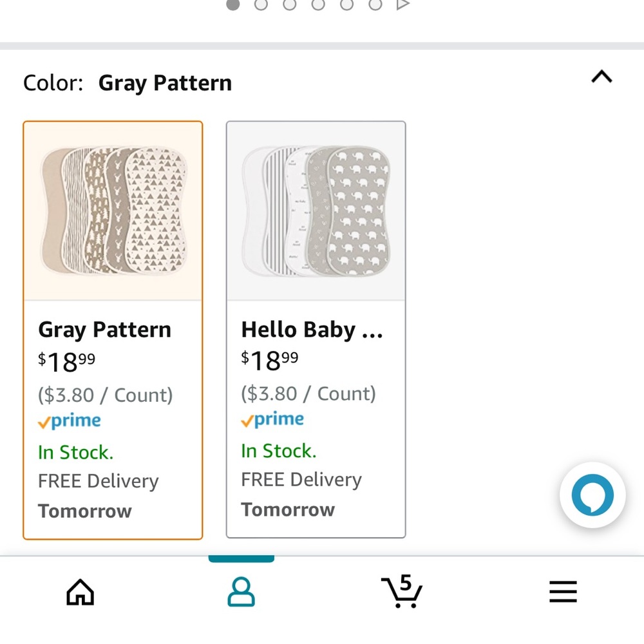Tap the Prime badge under Gray Pattern
The image size is (644, 644).
click(69, 421)
